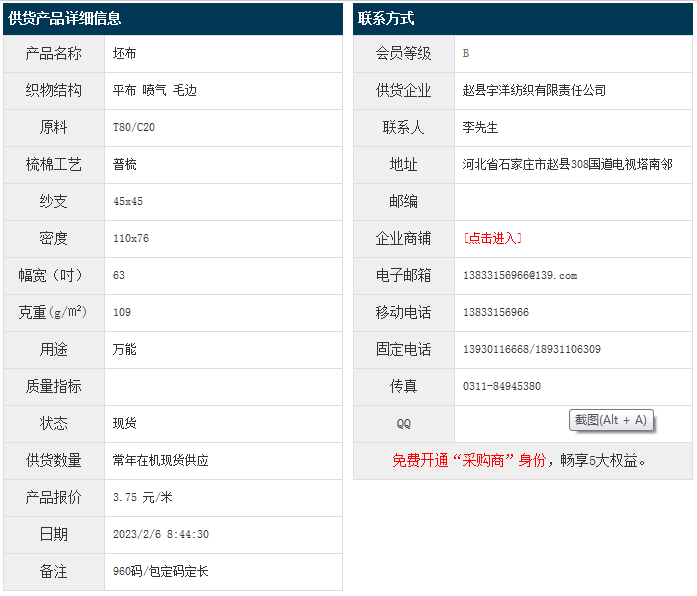Click the 截图(Alt + A) tooltip button
The width and height of the screenshot is (697, 596).
(610, 420)
